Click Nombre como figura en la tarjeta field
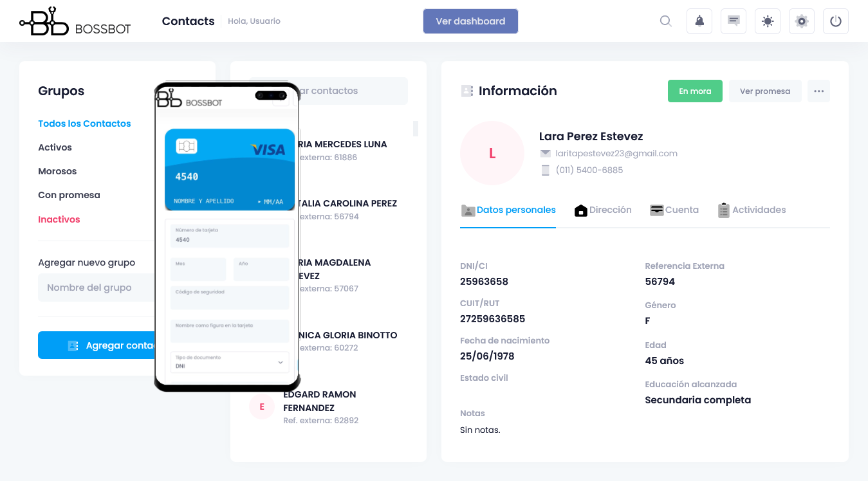The height and width of the screenshot is (494, 868). pyautogui.click(x=230, y=331)
